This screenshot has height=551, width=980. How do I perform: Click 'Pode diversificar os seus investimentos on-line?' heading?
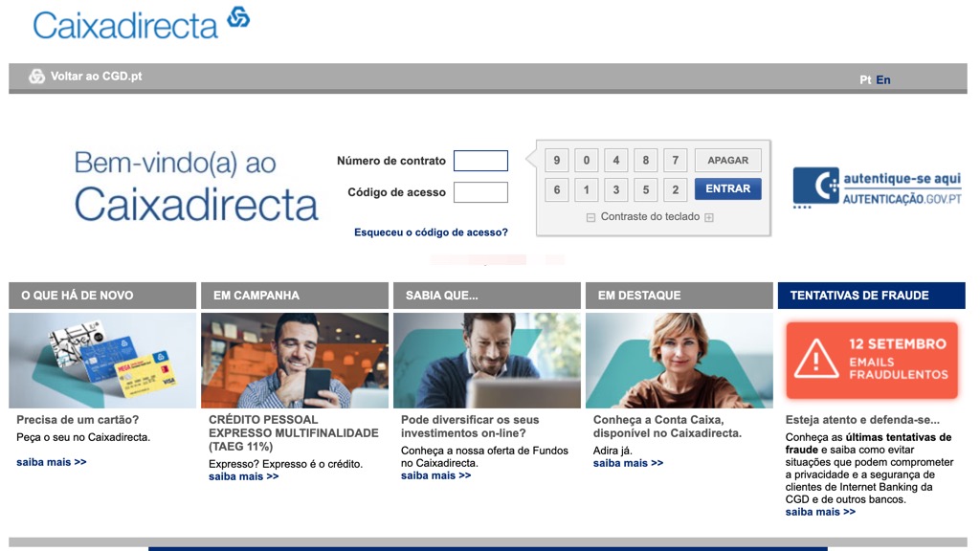tap(470, 427)
